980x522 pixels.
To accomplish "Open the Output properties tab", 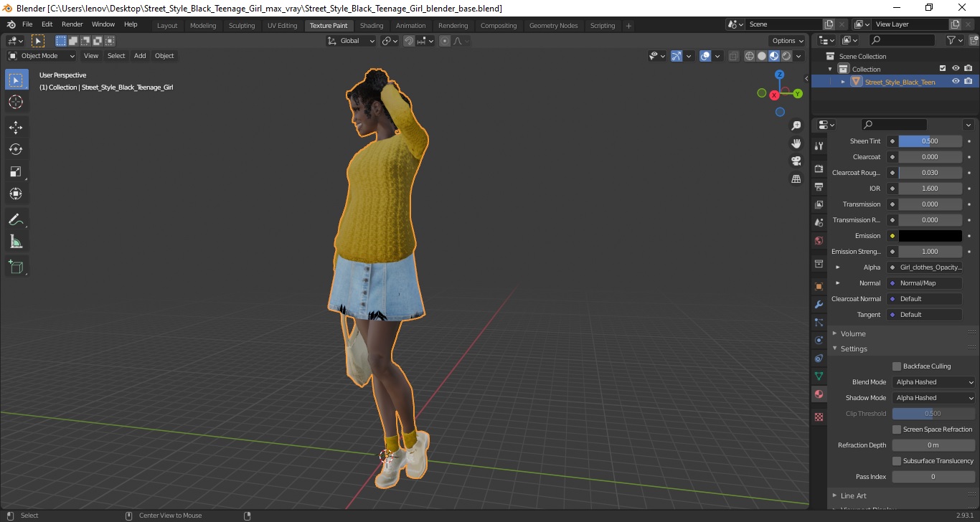I will (x=819, y=186).
